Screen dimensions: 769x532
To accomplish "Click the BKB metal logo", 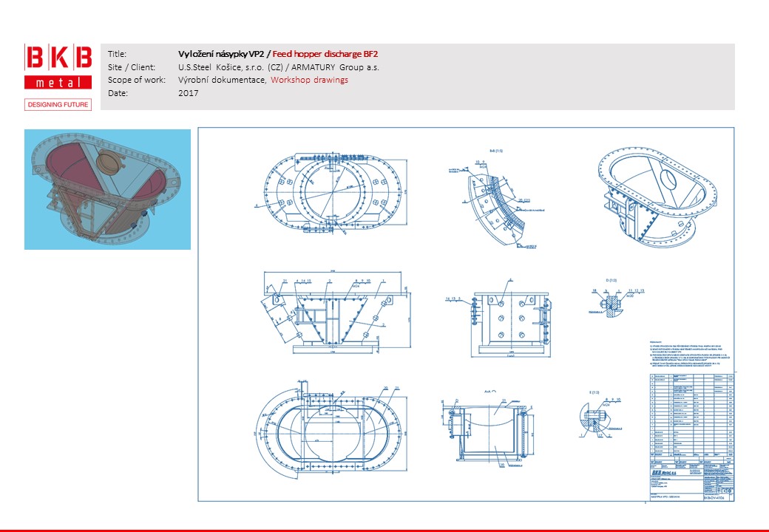I will tap(58, 66).
